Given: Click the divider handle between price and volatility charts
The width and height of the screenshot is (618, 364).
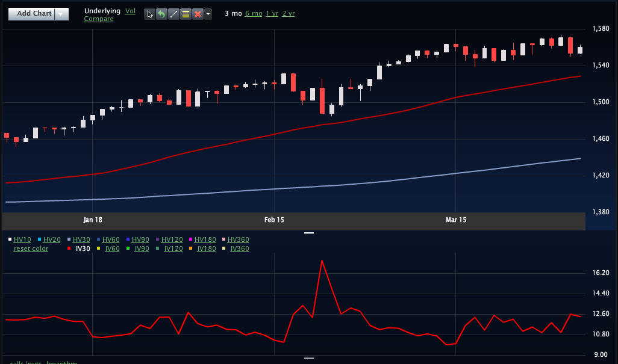Looking at the screenshot, I should pyautogui.click(x=309, y=233).
